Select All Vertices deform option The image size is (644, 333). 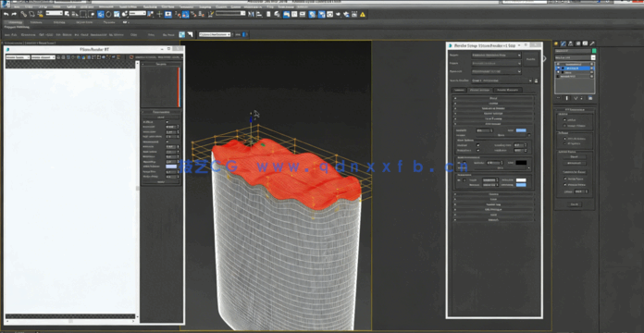coord(564,143)
